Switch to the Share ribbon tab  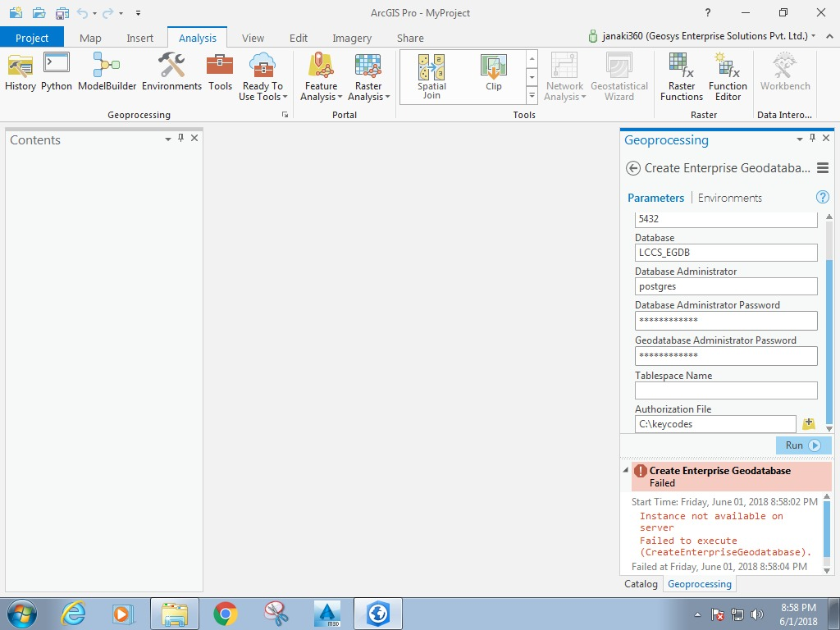tap(410, 38)
